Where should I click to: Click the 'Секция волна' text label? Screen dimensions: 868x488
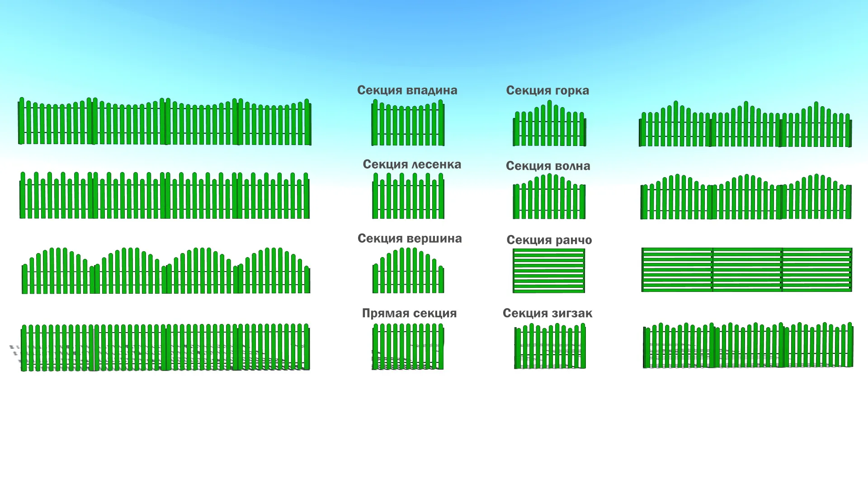pos(547,166)
